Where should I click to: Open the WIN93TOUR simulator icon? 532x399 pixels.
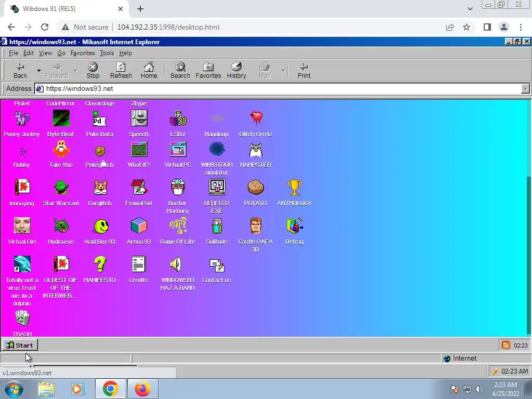tap(217, 149)
